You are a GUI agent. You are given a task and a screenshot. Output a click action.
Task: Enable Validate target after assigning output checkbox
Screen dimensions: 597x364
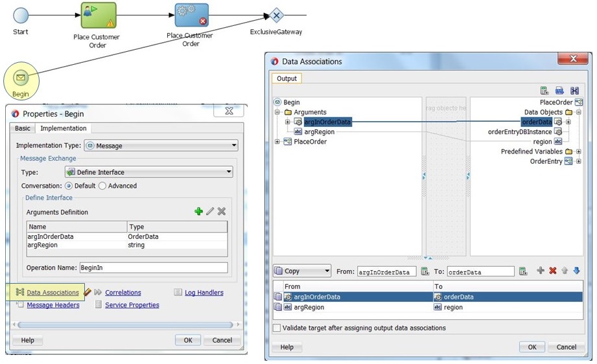tap(277, 328)
